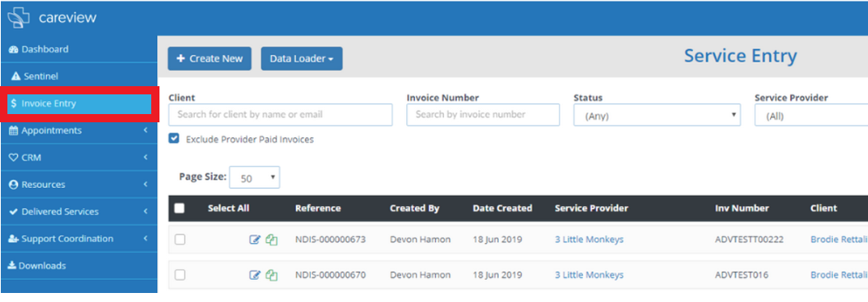Open edit icon for NDIS-000000670 row
The width and height of the screenshot is (868, 302).
click(x=255, y=275)
